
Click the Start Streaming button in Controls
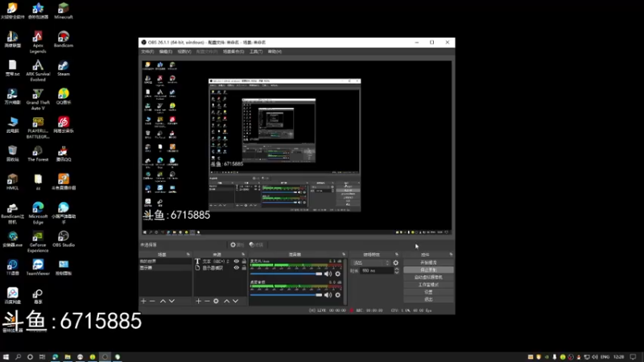(x=428, y=263)
